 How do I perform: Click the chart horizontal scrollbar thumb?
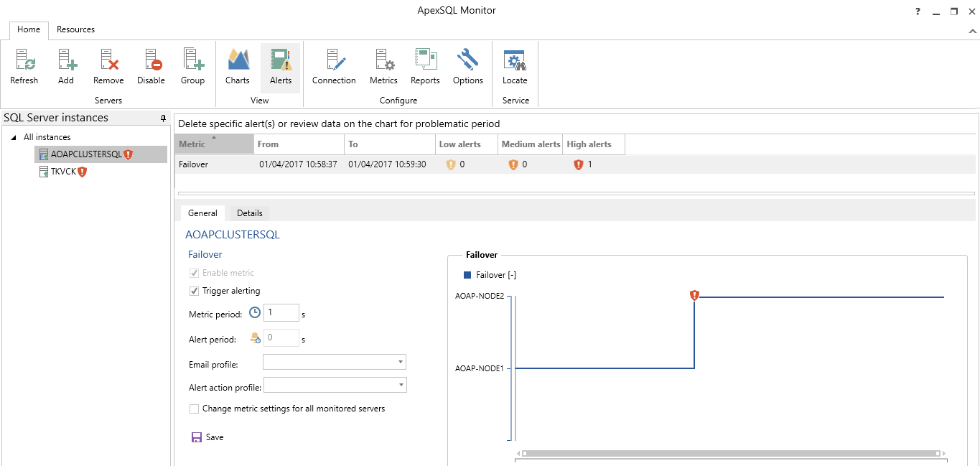(x=730, y=454)
